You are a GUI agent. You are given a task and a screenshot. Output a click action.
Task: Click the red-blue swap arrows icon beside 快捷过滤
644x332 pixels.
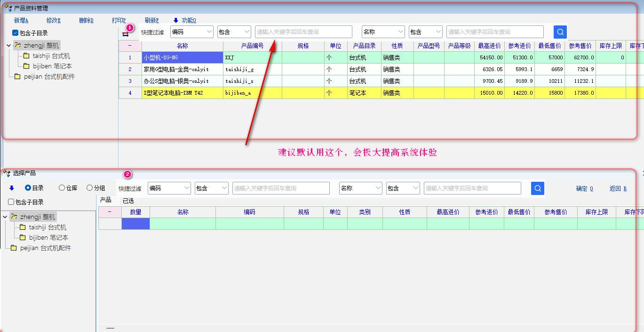point(125,34)
